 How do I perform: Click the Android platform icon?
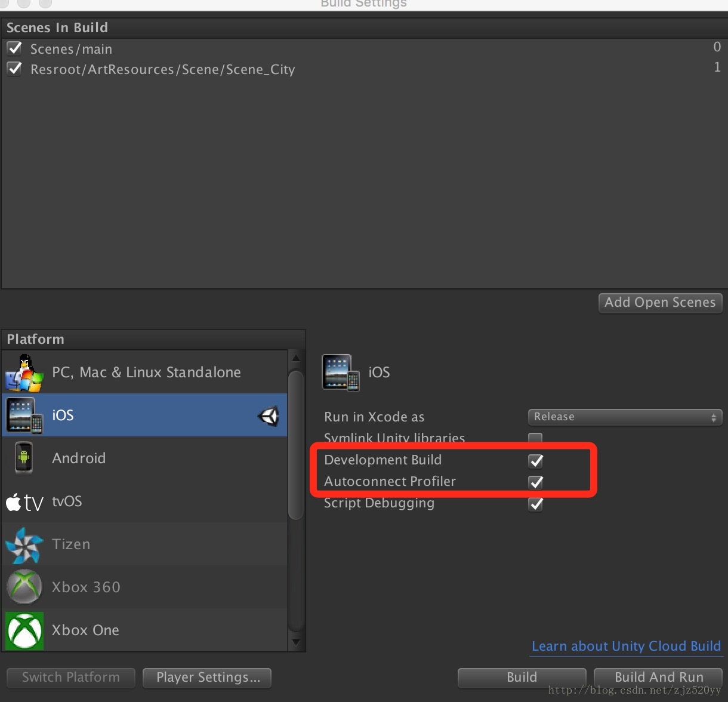click(x=24, y=458)
